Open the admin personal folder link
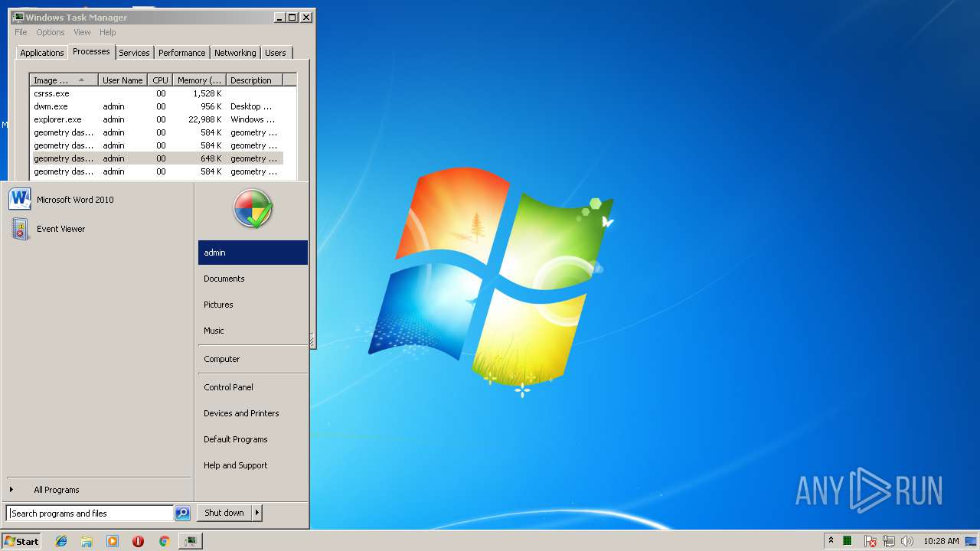 pos(253,253)
